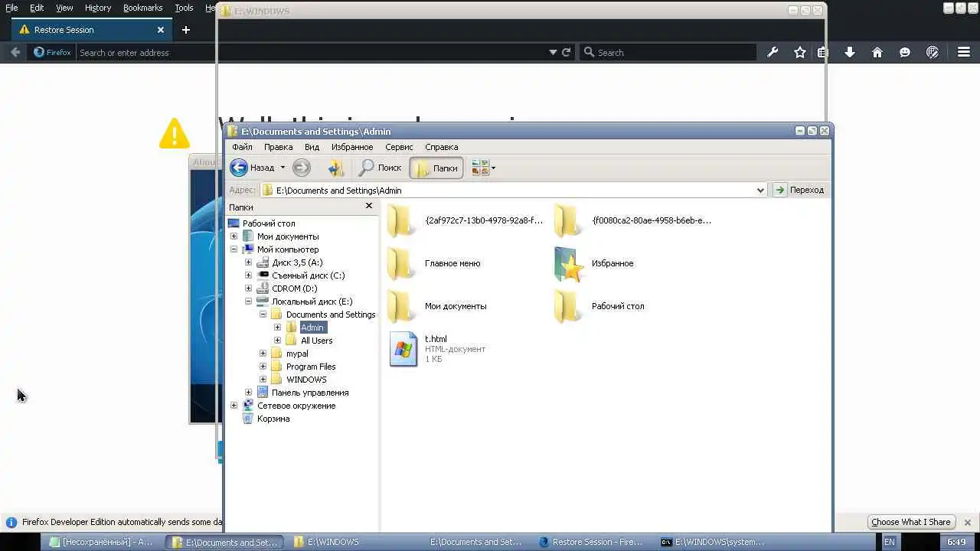This screenshot has width=980, height=551.
Task: Toggle the Папки folders pane button
Action: coord(436,168)
